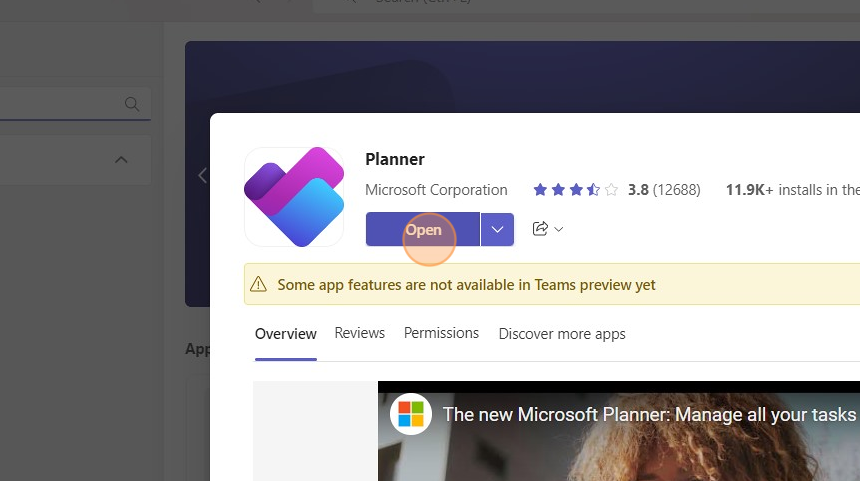Switch to the Overview tab
The image size is (860, 481).
coord(286,334)
